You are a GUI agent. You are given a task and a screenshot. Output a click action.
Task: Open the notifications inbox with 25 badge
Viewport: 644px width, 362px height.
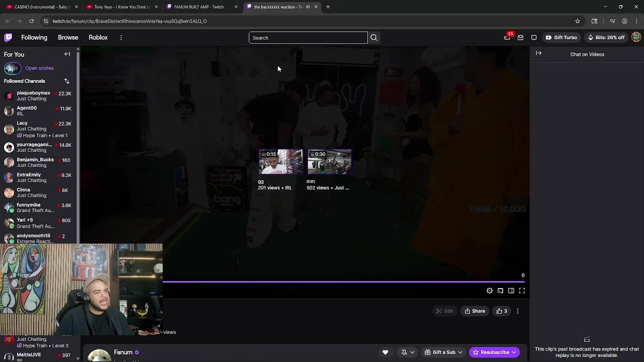click(x=507, y=37)
